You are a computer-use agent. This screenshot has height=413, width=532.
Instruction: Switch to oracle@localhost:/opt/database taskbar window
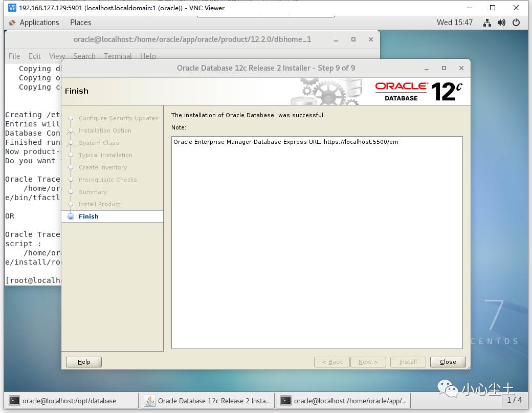(72, 401)
